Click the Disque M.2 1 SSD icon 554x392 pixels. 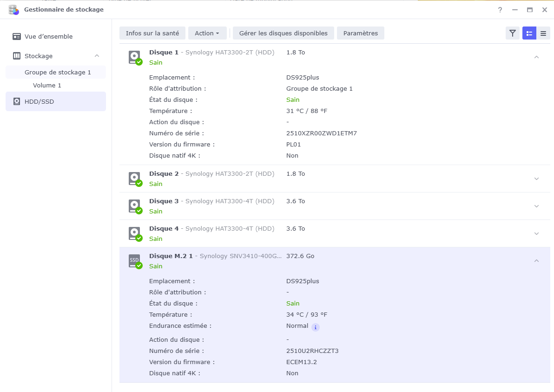(x=135, y=261)
